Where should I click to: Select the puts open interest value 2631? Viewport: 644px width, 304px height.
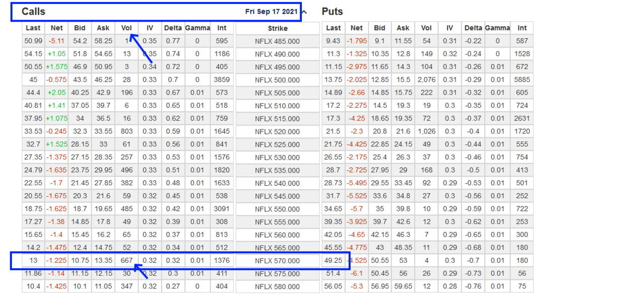[522, 118]
